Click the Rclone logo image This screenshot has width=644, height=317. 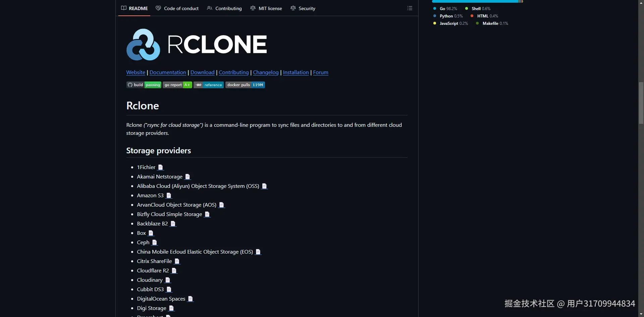coord(197,45)
